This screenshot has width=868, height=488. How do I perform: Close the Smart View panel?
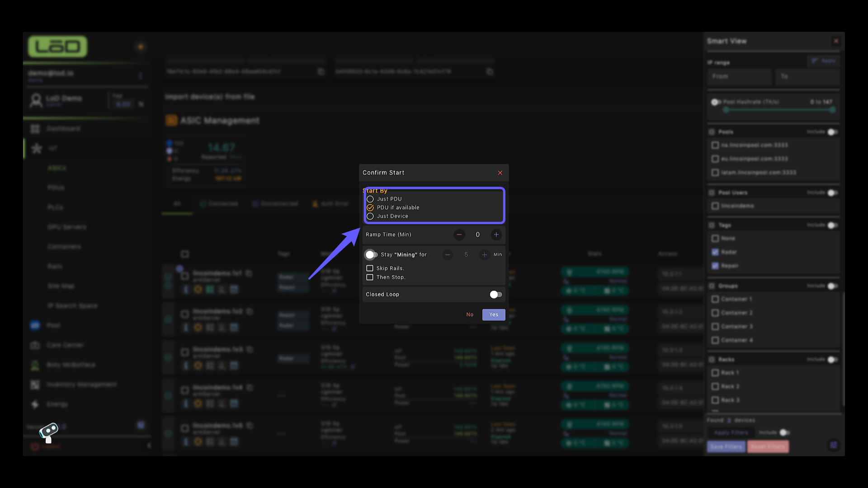(x=836, y=41)
